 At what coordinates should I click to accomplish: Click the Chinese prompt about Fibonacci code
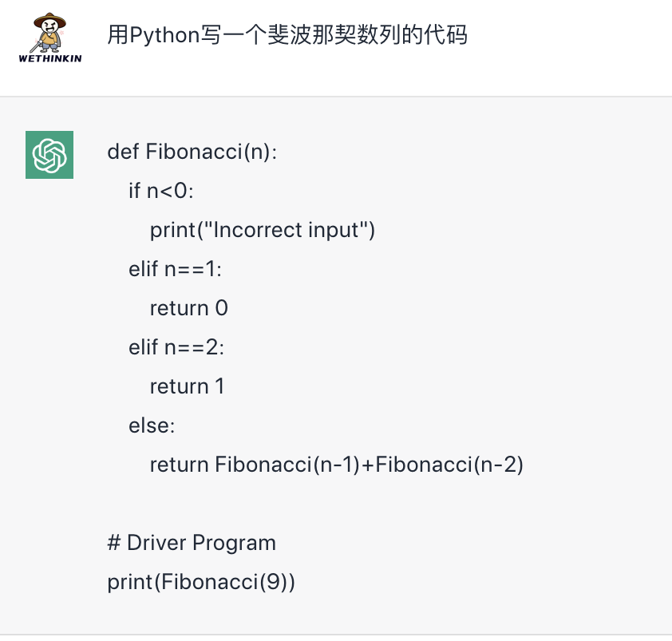tap(287, 35)
